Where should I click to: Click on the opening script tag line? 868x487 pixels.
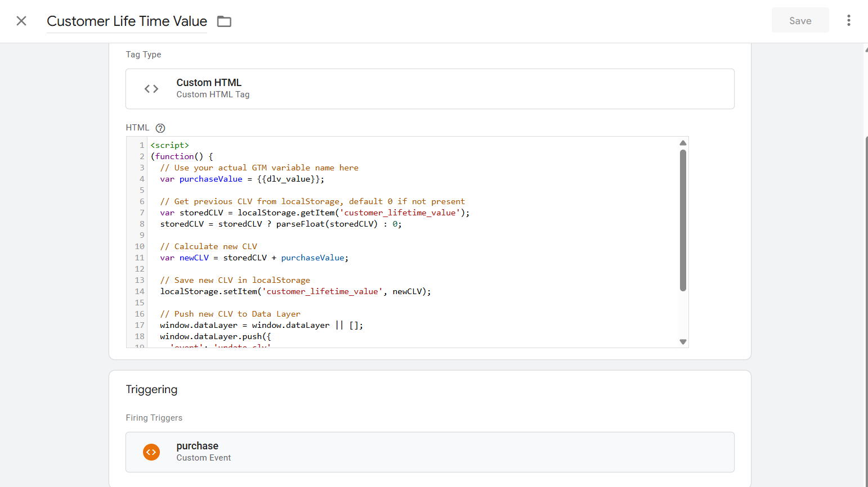170,146
